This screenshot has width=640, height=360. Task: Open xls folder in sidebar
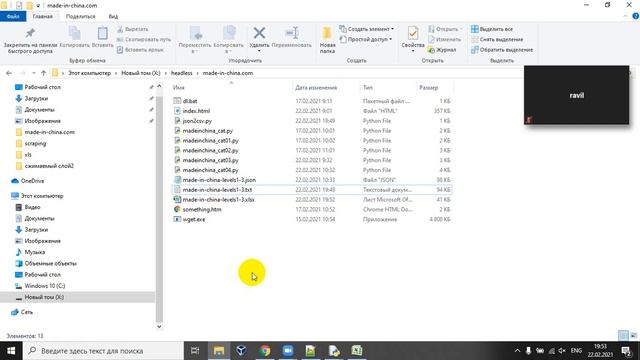click(x=28, y=155)
